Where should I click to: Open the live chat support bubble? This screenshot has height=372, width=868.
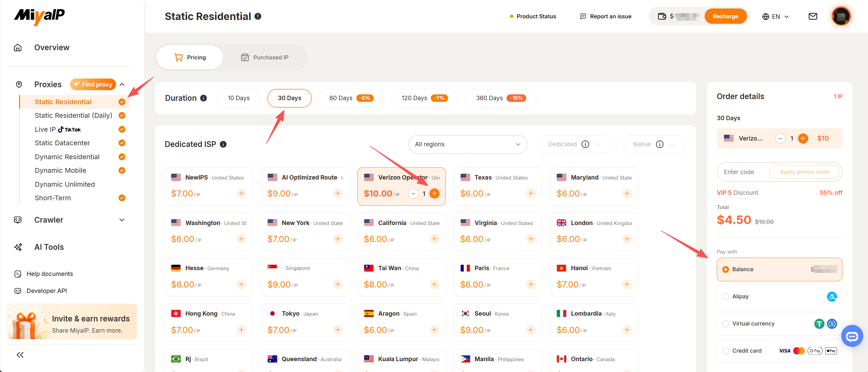(x=852, y=336)
